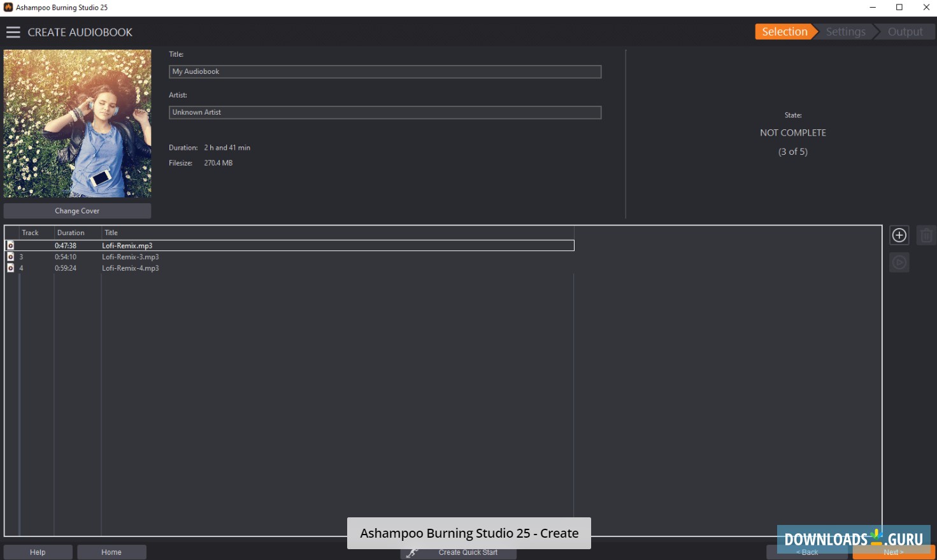Click the audio file icon for Lofi-Remix.mp3

click(x=10, y=245)
